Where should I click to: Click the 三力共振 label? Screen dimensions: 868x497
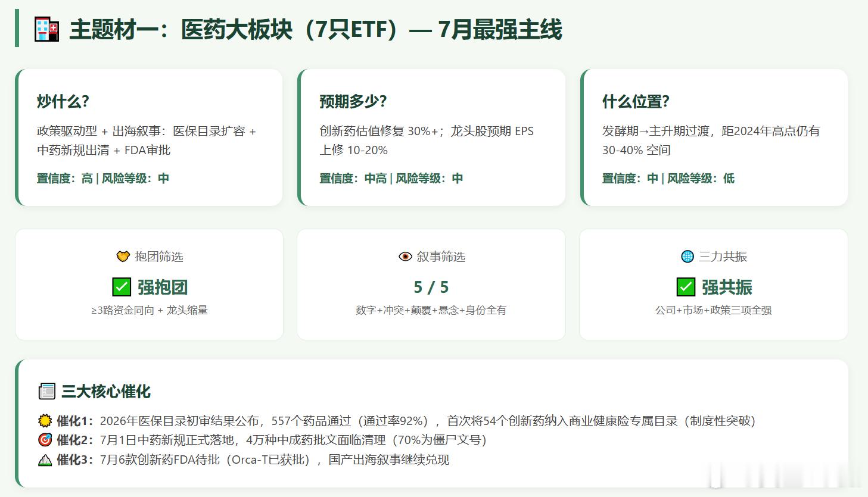coord(723,257)
